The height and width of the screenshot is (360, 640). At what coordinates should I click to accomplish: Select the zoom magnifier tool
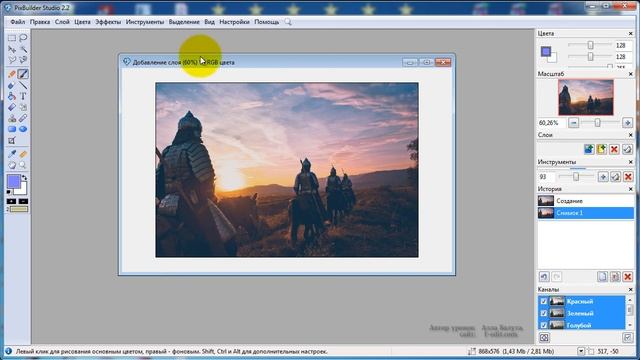(23, 165)
